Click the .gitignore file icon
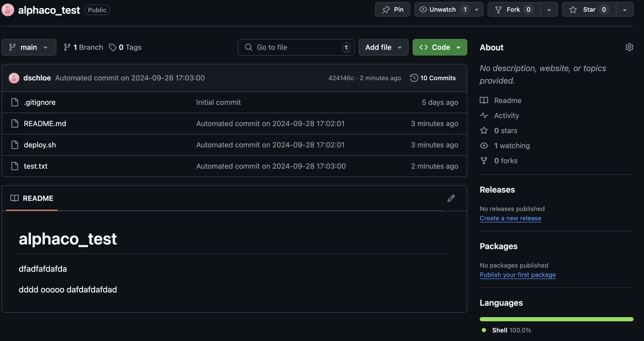Viewport: 644px width, 341px height. [15, 102]
